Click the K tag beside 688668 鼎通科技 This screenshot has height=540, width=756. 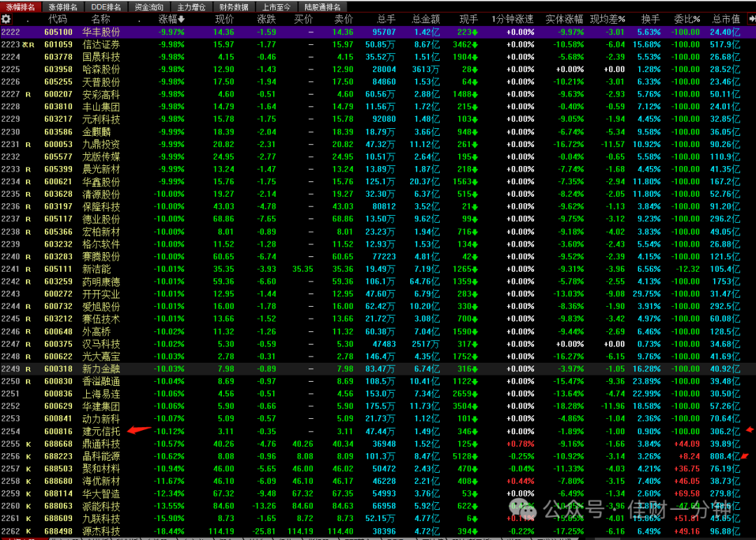[x=29, y=444]
